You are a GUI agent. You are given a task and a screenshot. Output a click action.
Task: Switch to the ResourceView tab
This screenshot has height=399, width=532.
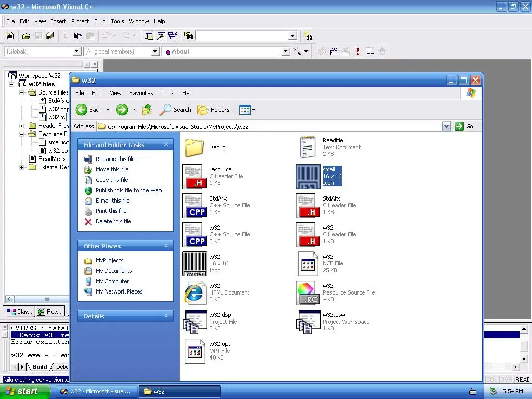[50, 312]
